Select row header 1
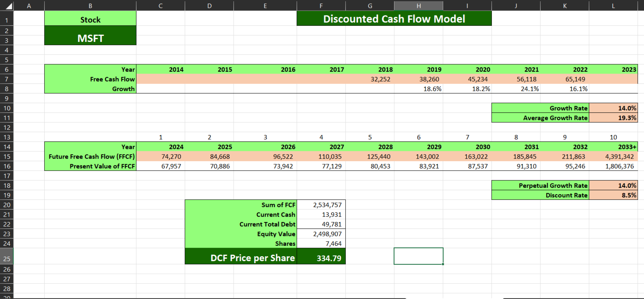Viewport: 644px width, 299px height. [6, 19]
